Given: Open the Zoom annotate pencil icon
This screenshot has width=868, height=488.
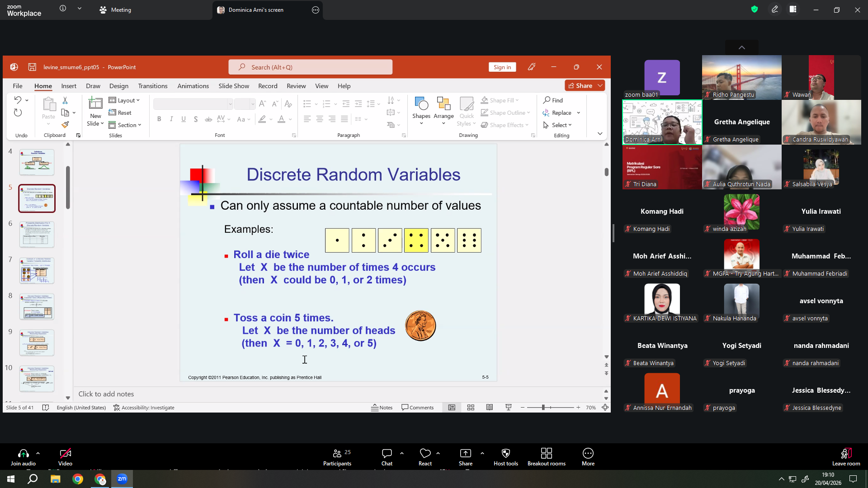Looking at the screenshot, I should coord(775,9).
